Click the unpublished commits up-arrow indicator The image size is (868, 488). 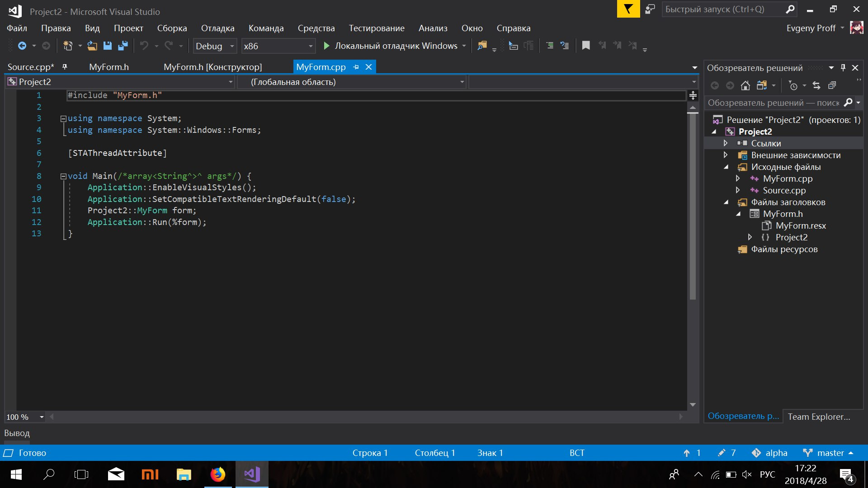pyautogui.click(x=692, y=453)
